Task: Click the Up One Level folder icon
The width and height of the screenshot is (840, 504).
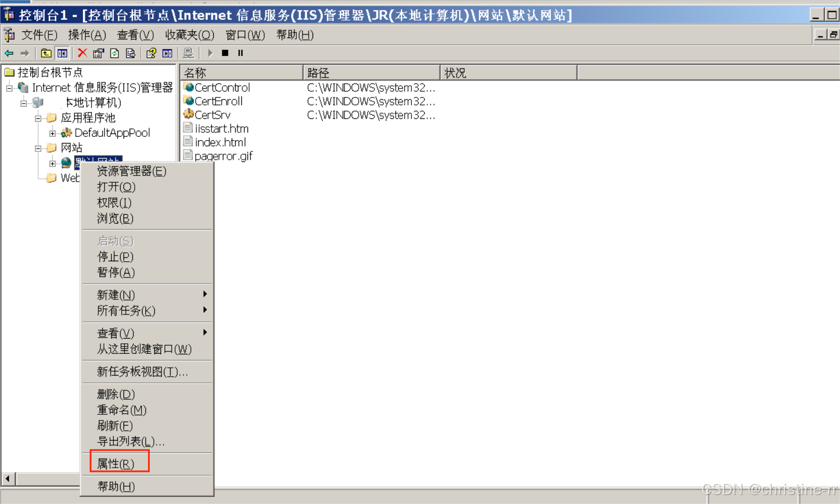Action: point(46,53)
